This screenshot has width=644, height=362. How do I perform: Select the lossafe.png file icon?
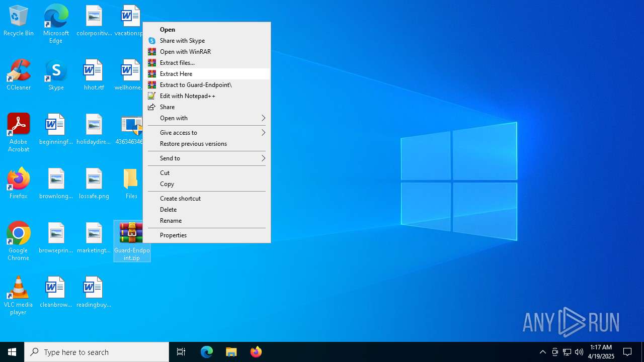pos(94,184)
